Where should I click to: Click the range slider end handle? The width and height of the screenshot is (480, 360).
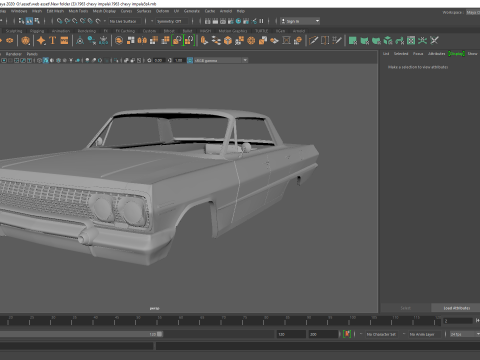(x=160, y=334)
